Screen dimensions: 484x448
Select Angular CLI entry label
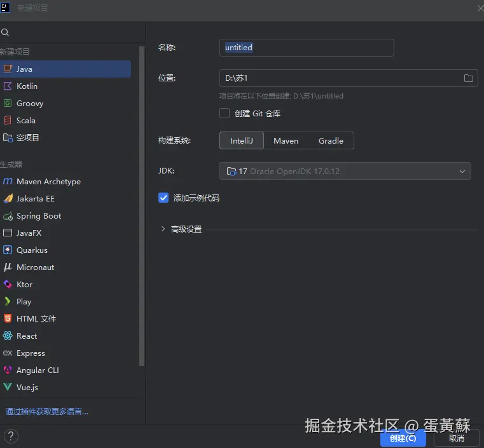click(x=38, y=370)
